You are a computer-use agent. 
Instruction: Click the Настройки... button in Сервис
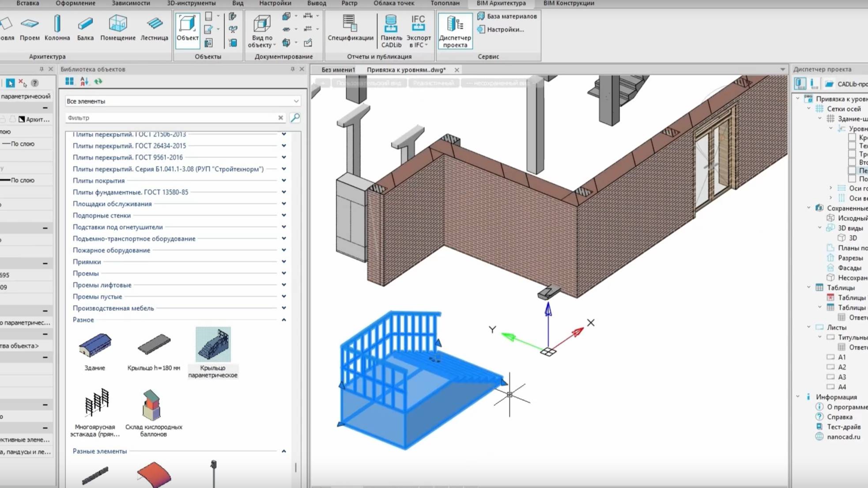click(x=501, y=30)
